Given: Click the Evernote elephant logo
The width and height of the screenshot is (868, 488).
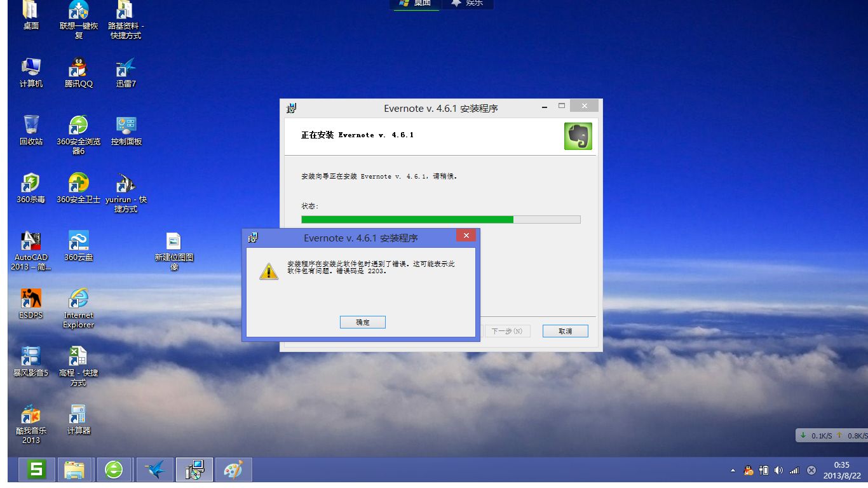Looking at the screenshot, I should pyautogui.click(x=578, y=136).
